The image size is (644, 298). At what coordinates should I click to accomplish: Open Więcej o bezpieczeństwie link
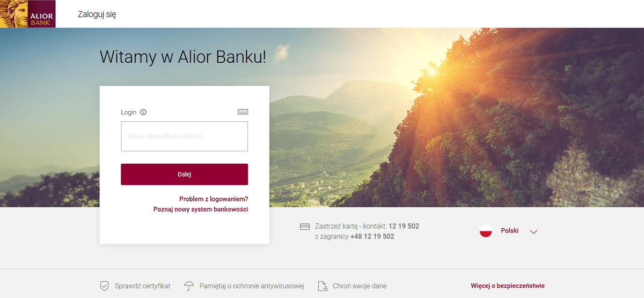[x=508, y=286]
